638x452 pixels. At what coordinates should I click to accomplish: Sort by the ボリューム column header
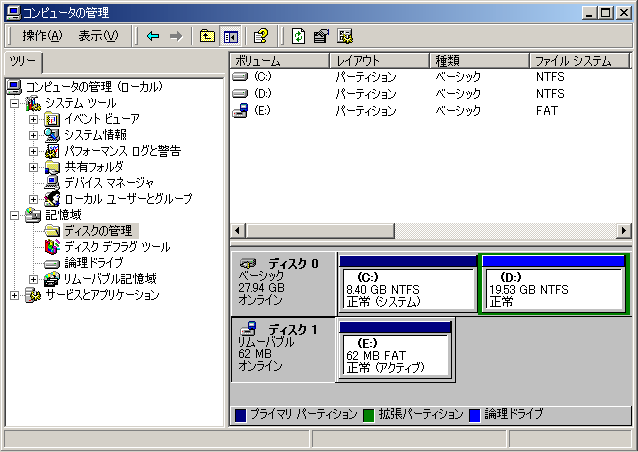(x=280, y=61)
